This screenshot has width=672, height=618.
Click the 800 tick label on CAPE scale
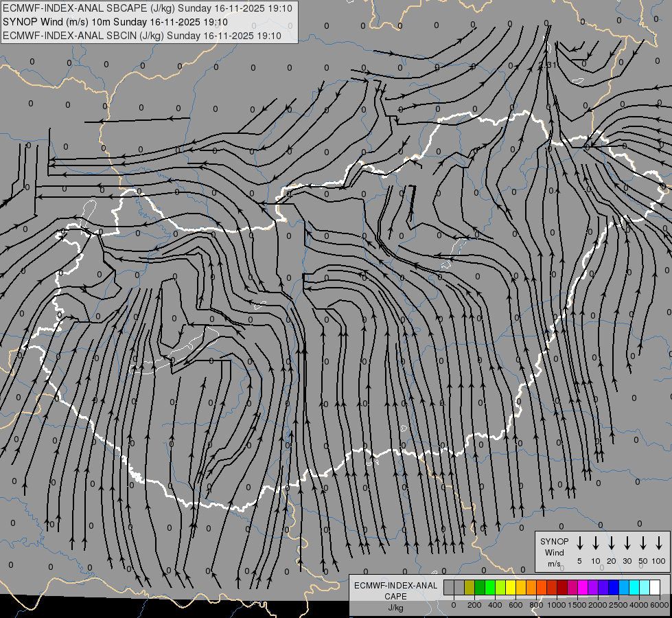[x=536, y=605]
